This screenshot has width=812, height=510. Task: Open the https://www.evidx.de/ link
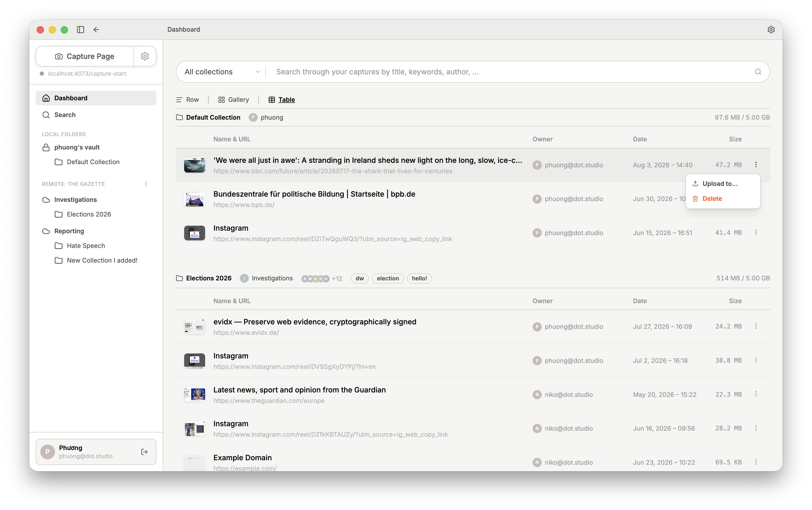coord(246,333)
